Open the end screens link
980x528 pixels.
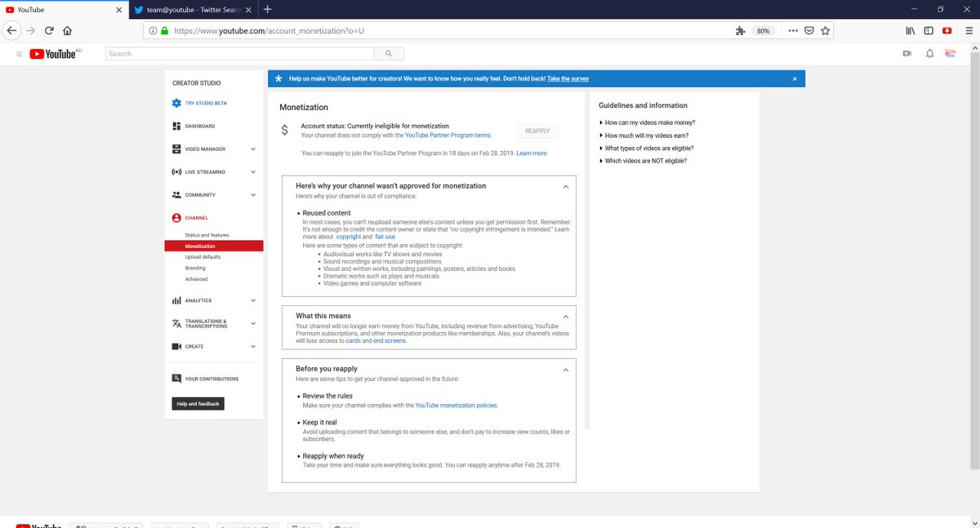(390, 340)
